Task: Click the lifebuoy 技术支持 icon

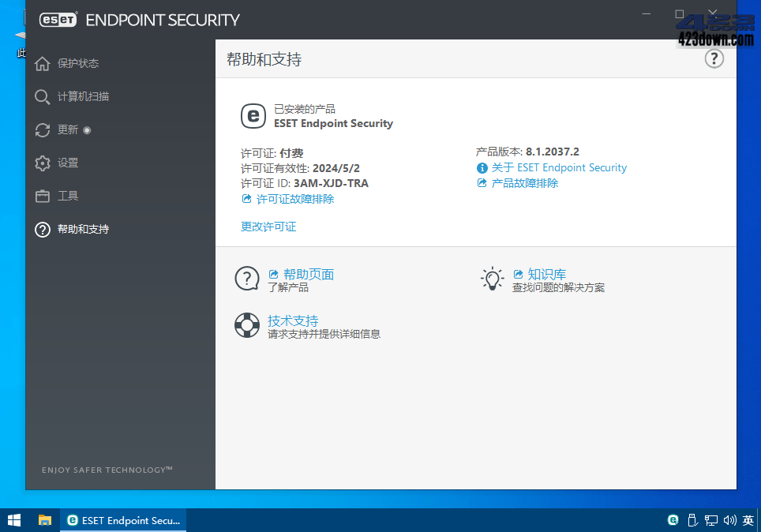Action: coord(247,325)
